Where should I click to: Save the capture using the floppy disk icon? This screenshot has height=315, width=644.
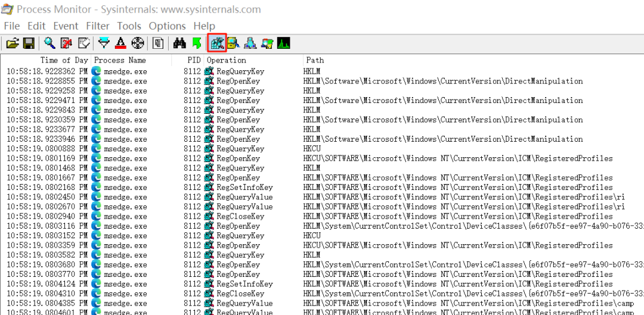[x=29, y=43]
